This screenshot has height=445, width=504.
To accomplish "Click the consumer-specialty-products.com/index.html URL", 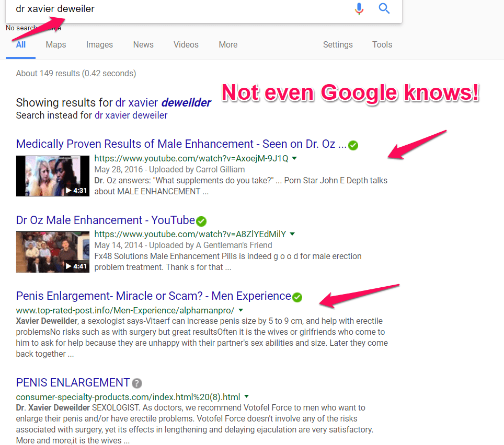I will (x=128, y=397).
